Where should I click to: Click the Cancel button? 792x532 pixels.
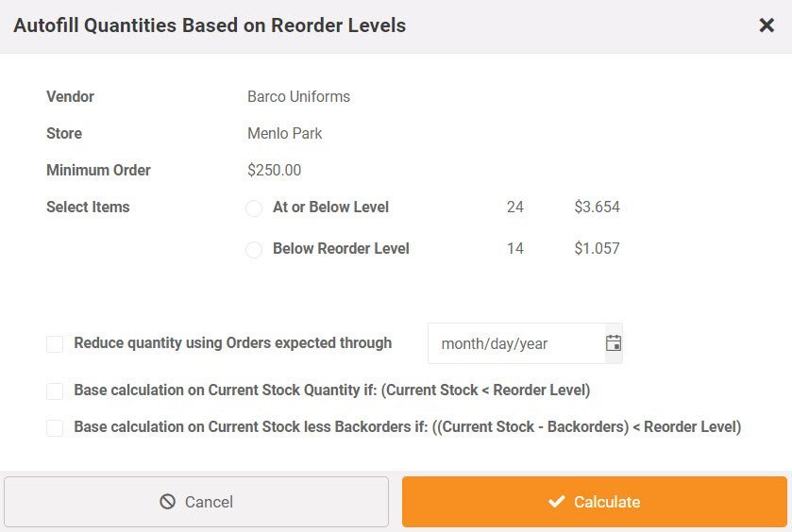[x=196, y=502]
